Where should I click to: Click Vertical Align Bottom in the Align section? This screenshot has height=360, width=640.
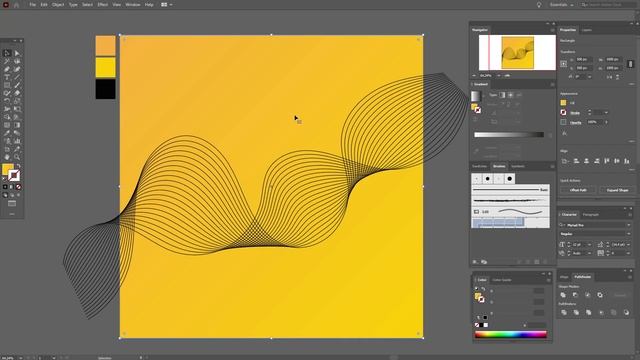(x=627, y=161)
